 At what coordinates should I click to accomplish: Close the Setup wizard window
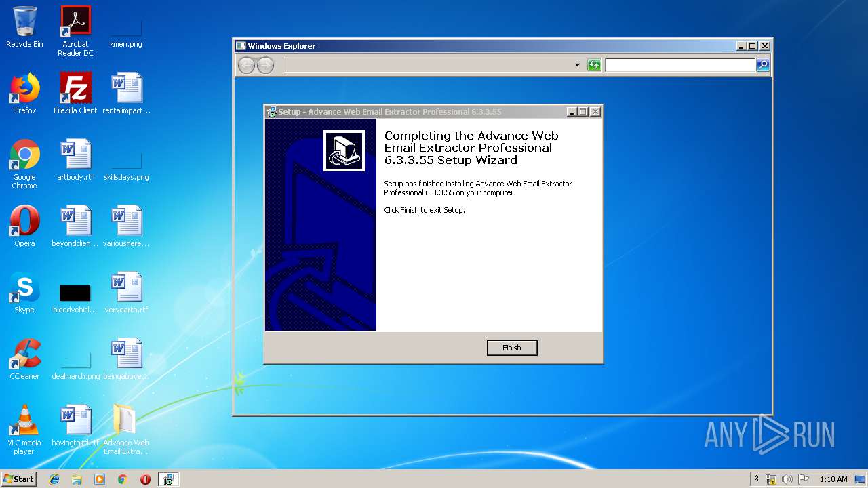coord(595,112)
